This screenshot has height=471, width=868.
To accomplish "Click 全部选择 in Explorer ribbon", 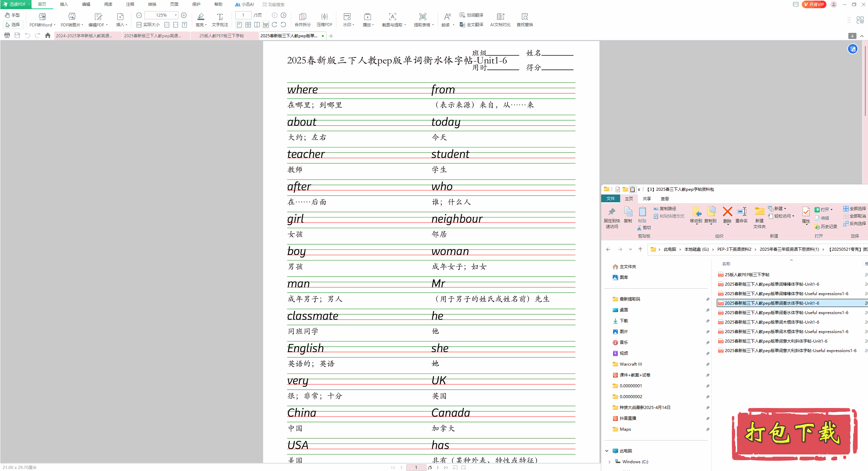I will click(x=855, y=208).
